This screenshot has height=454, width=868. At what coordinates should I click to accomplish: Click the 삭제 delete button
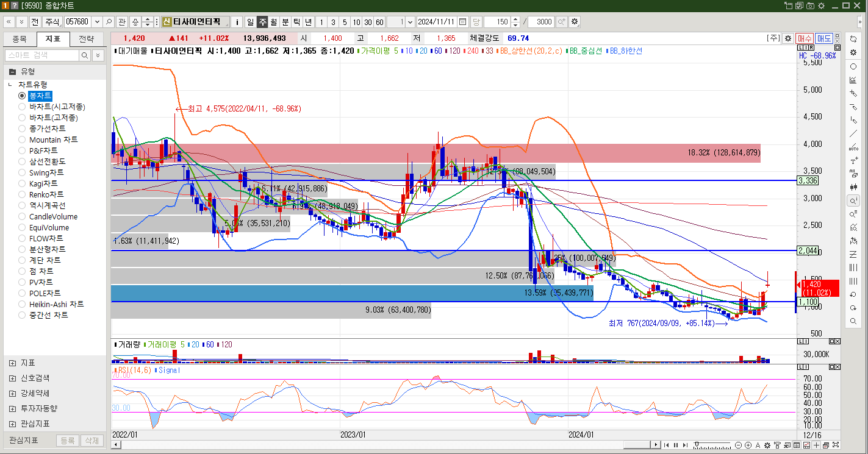[x=91, y=441]
